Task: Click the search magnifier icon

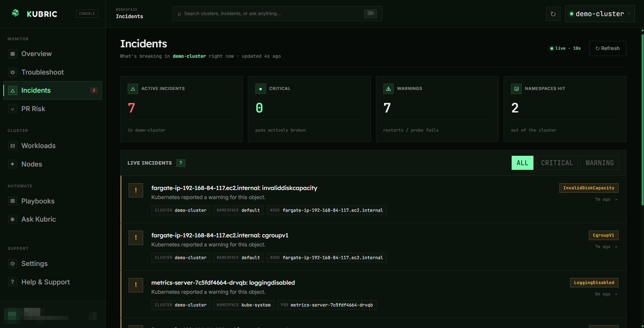Action: click(179, 14)
